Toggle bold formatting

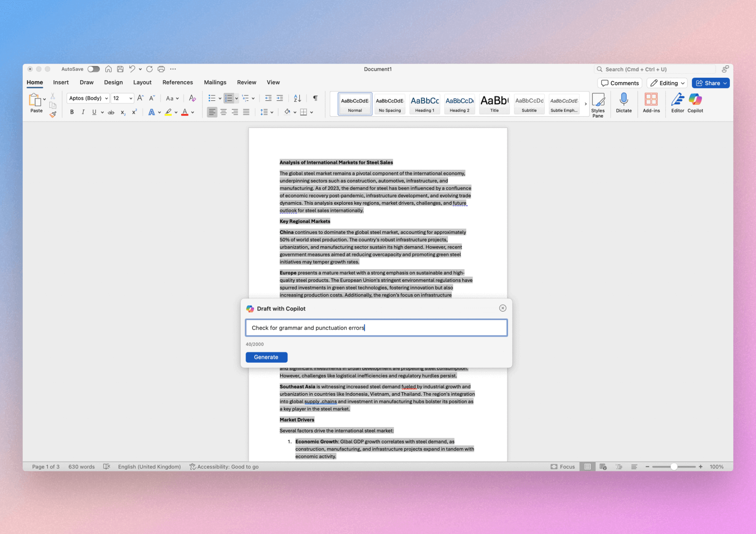click(x=72, y=112)
